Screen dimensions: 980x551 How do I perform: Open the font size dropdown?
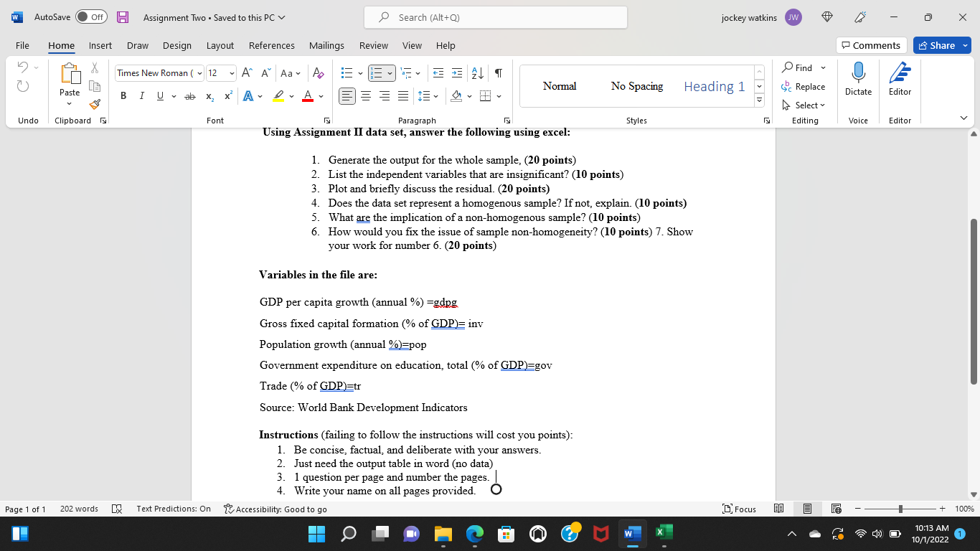click(230, 72)
